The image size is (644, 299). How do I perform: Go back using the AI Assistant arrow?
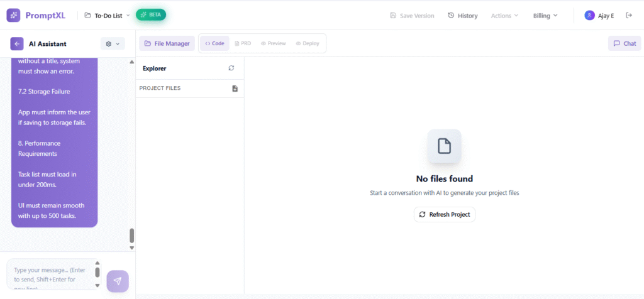coord(17,44)
